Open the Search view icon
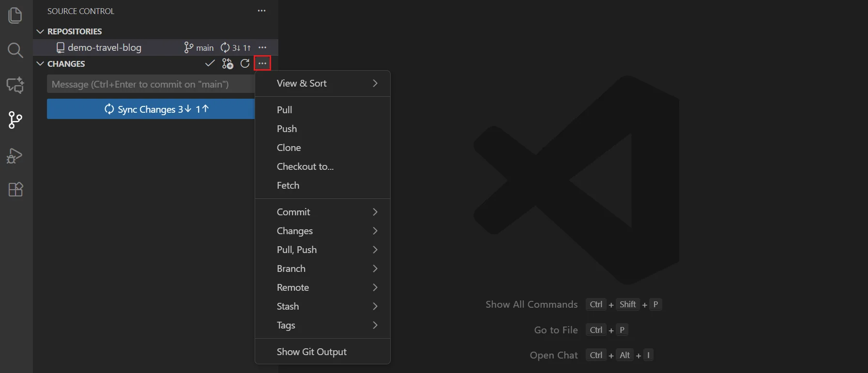 15,50
